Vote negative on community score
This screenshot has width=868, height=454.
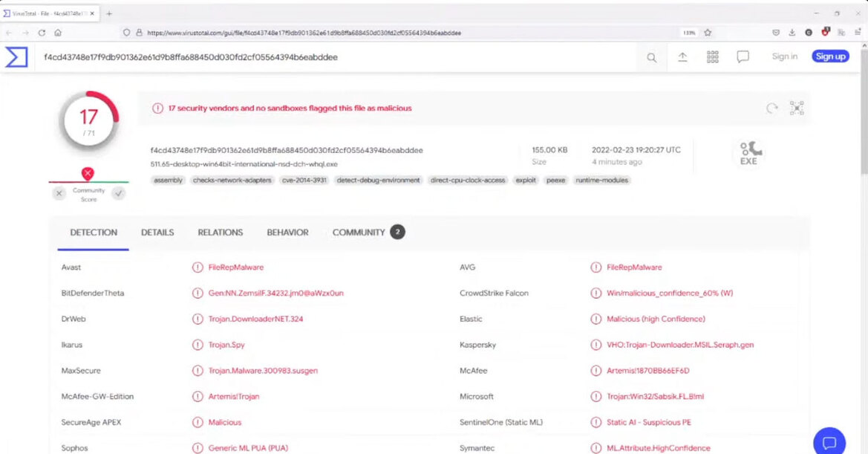(59, 193)
